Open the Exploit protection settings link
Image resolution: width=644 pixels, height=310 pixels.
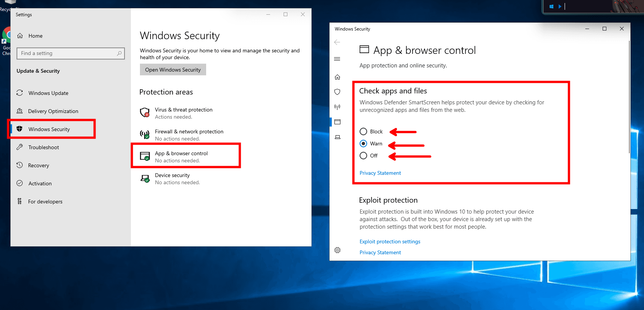[390, 241]
